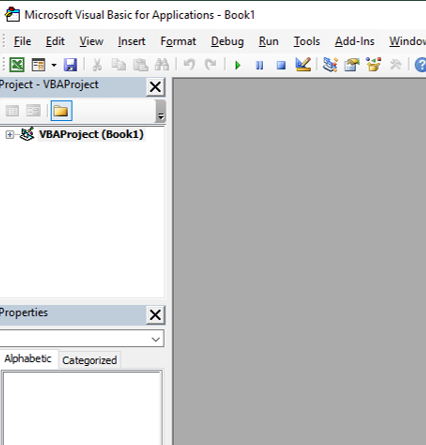The image size is (426, 445).
Task: Expand the VBAProject (Book1) tree node
Action: point(10,135)
